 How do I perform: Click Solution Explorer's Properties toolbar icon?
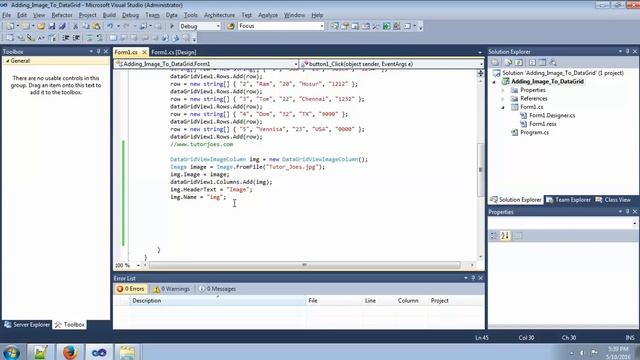click(495, 62)
